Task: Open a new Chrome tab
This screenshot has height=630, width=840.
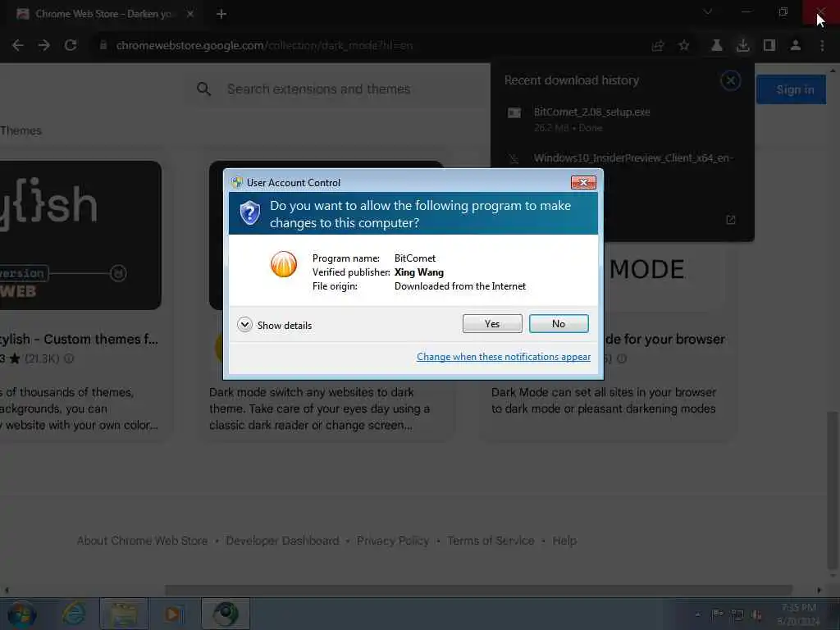Action: 221,14
